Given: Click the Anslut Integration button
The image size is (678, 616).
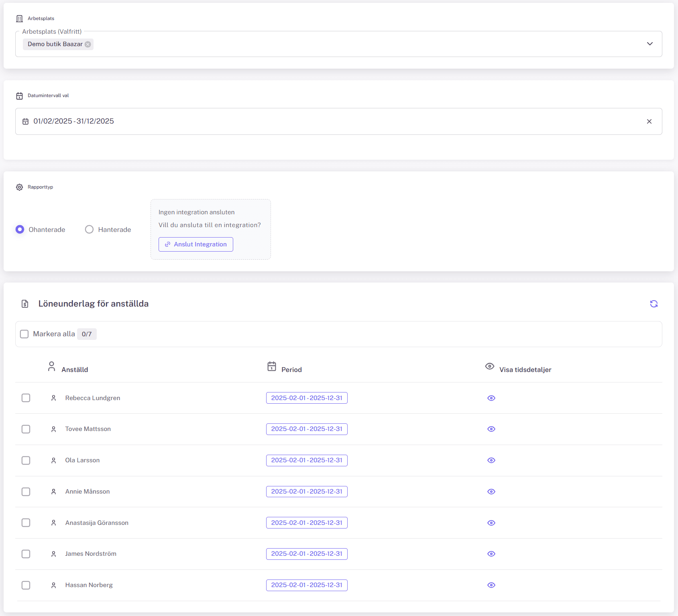Looking at the screenshot, I should [x=196, y=244].
